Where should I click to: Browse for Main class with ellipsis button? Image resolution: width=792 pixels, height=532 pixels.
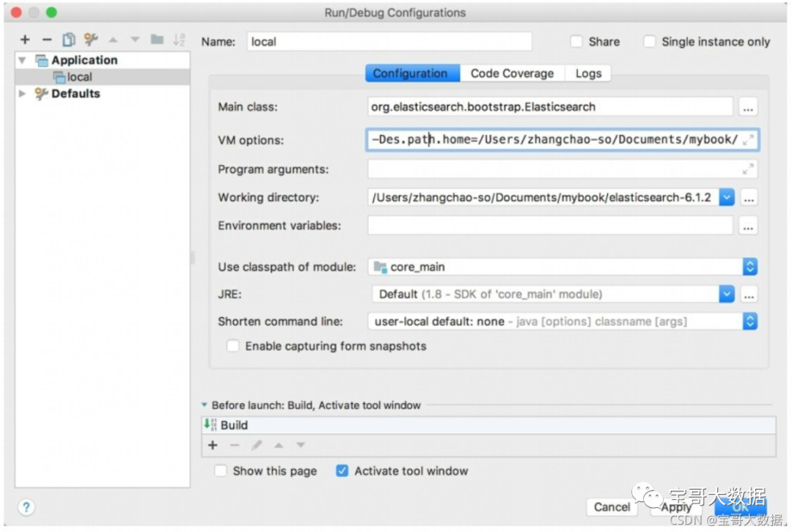pyautogui.click(x=748, y=107)
